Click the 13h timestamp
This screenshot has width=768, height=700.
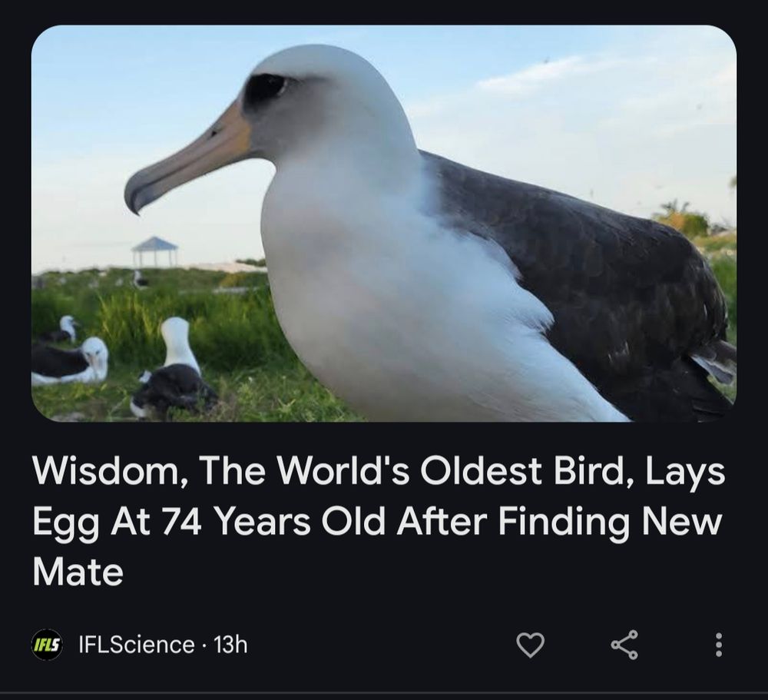230,644
